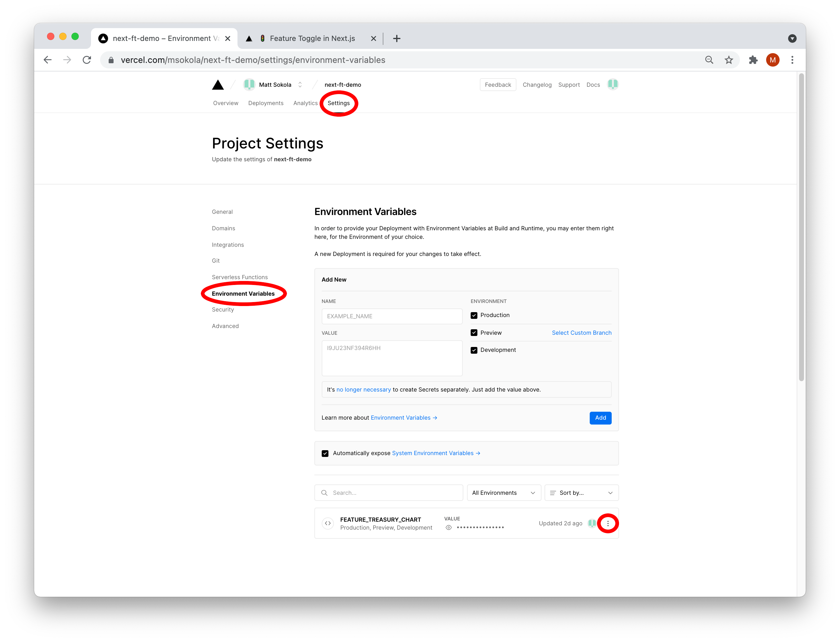Screen dimensions: 840x642
Task: Open Learn more Environment Variables link
Action: click(404, 418)
